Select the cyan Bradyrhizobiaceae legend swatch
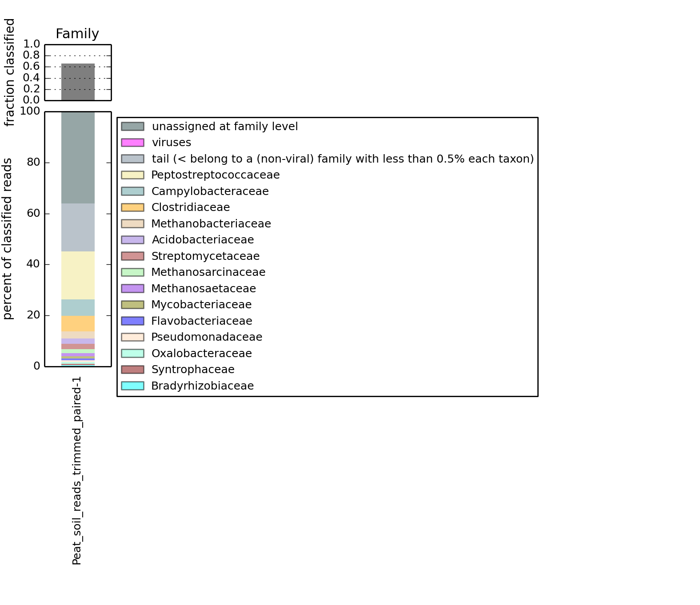The height and width of the screenshot is (605, 700). (132, 386)
